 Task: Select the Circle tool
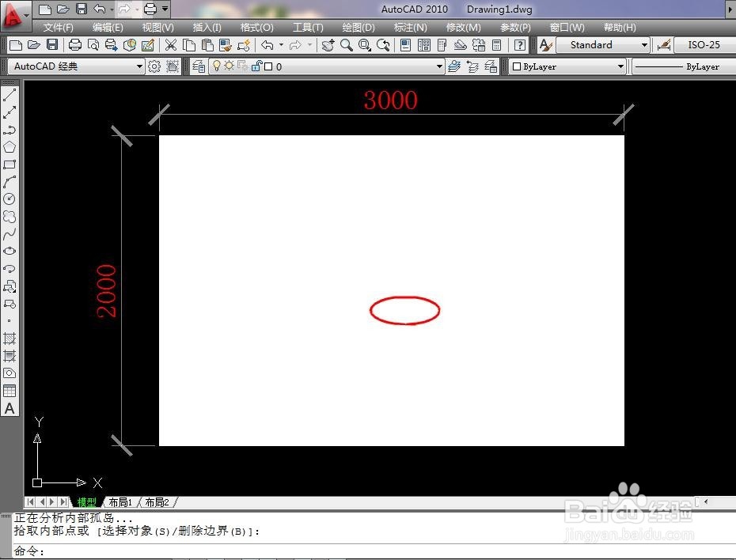pyautogui.click(x=9, y=199)
